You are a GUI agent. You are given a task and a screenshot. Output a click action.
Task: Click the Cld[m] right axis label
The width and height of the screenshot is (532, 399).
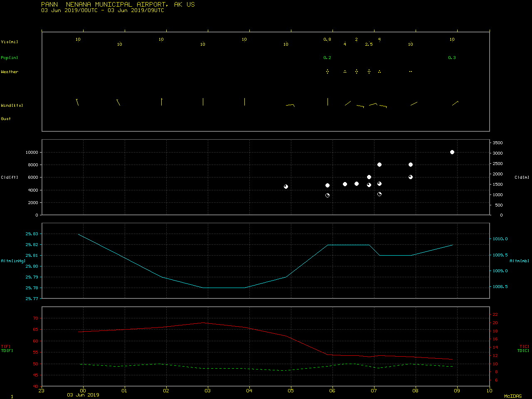tap(522, 177)
